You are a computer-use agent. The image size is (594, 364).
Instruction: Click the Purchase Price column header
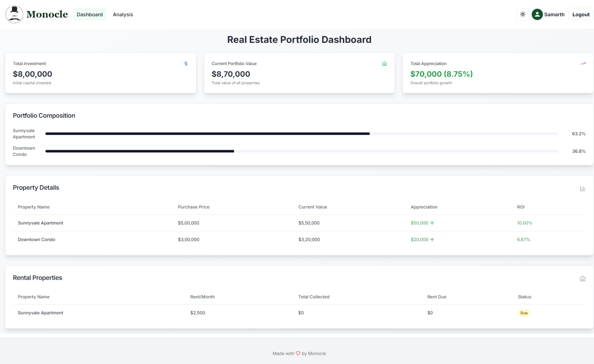click(x=194, y=207)
